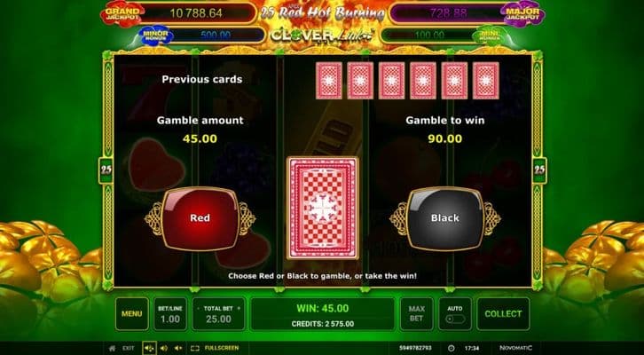Click the Mini Bonus green clover badge
The width and height of the screenshot is (644, 355).
point(489,35)
